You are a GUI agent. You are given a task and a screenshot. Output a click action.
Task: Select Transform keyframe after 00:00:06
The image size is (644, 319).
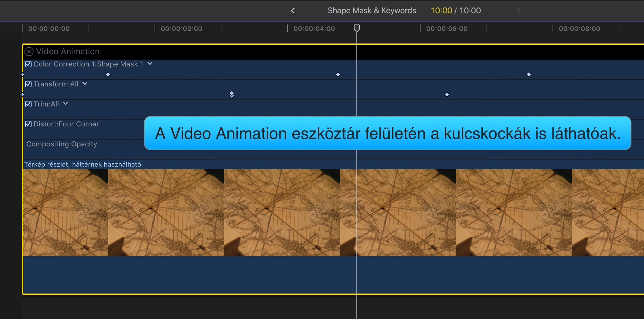[x=447, y=94]
